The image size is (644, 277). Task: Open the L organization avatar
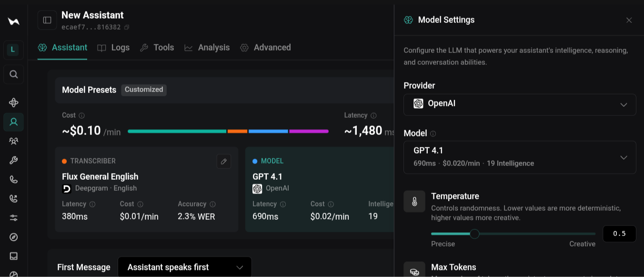click(x=13, y=50)
